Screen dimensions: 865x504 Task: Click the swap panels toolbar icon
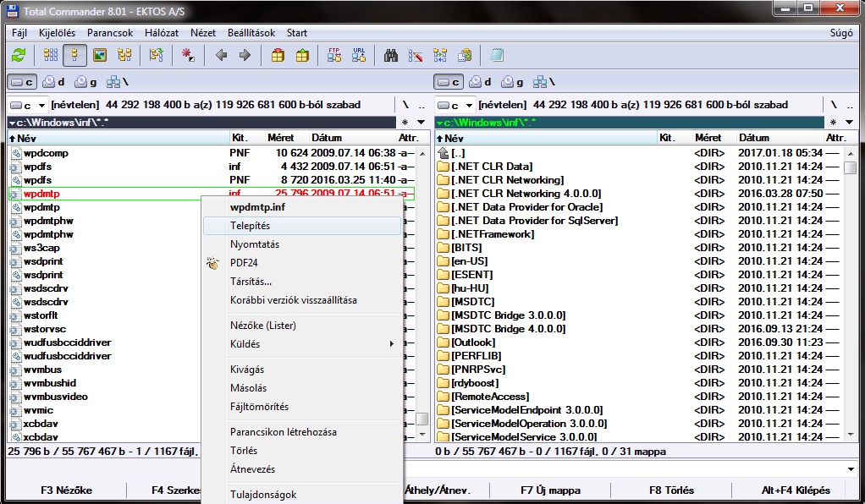(157, 55)
